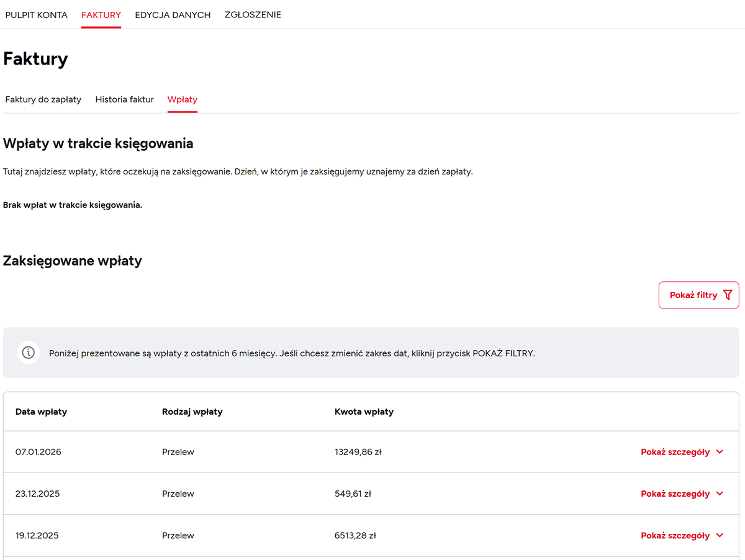Open the ZGŁOSZENIE navigation item

(x=253, y=15)
